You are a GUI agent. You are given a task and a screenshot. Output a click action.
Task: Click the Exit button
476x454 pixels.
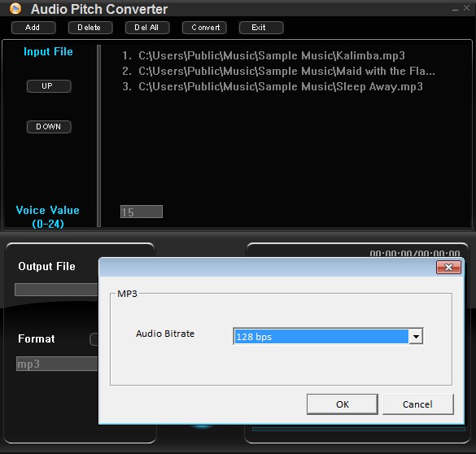261,28
